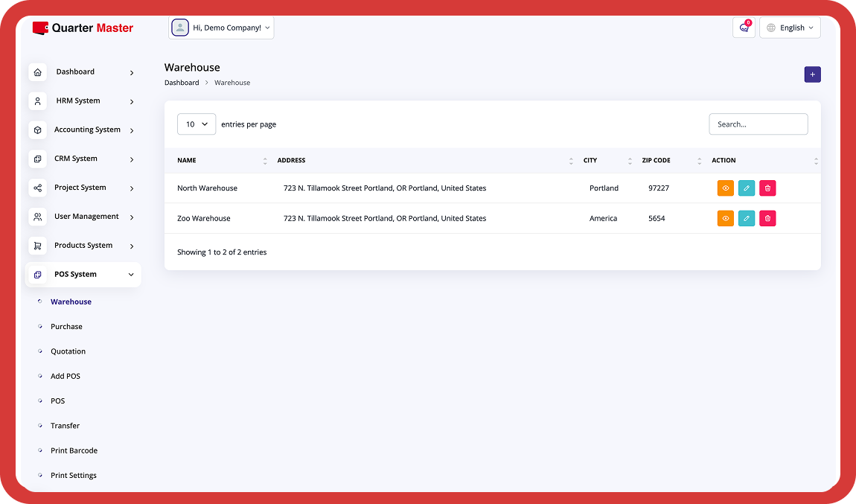The height and width of the screenshot is (504, 856).
Task: Delete North Warehouse using the trash icon
Action: [x=767, y=188]
